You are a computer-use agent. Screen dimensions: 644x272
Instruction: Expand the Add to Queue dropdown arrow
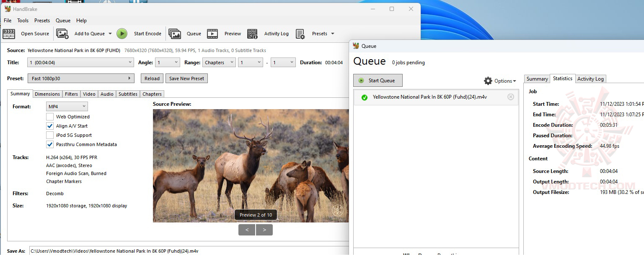[x=110, y=34]
